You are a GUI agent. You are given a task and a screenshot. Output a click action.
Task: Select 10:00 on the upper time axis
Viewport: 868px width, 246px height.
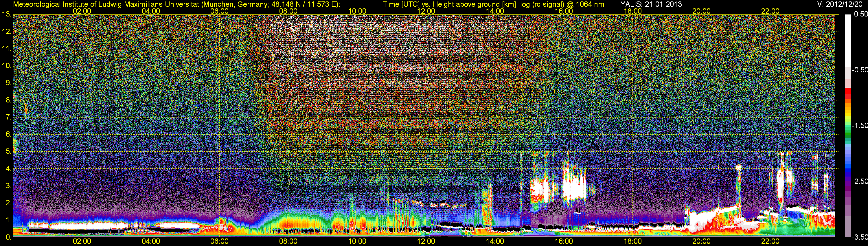[x=357, y=11]
